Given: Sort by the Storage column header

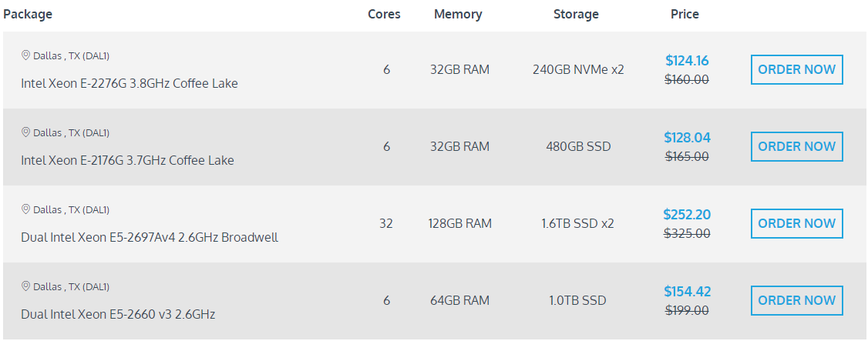Looking at the screenshot, I should tap(576, 14).
